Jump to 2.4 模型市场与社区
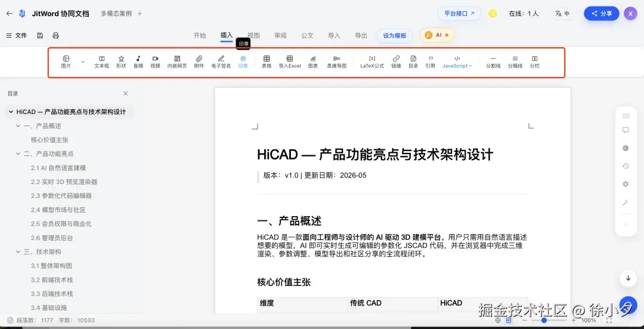 (58, 210)
